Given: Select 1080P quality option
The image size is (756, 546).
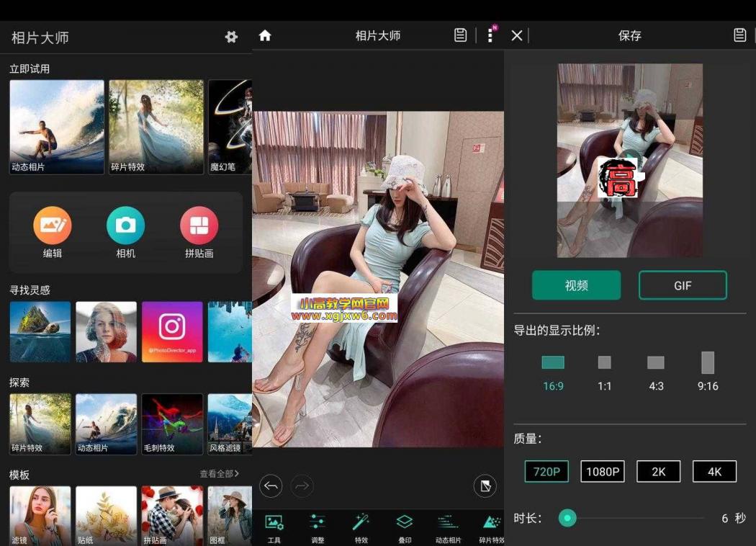Looking at the screenshot, I should click(602, 472).
